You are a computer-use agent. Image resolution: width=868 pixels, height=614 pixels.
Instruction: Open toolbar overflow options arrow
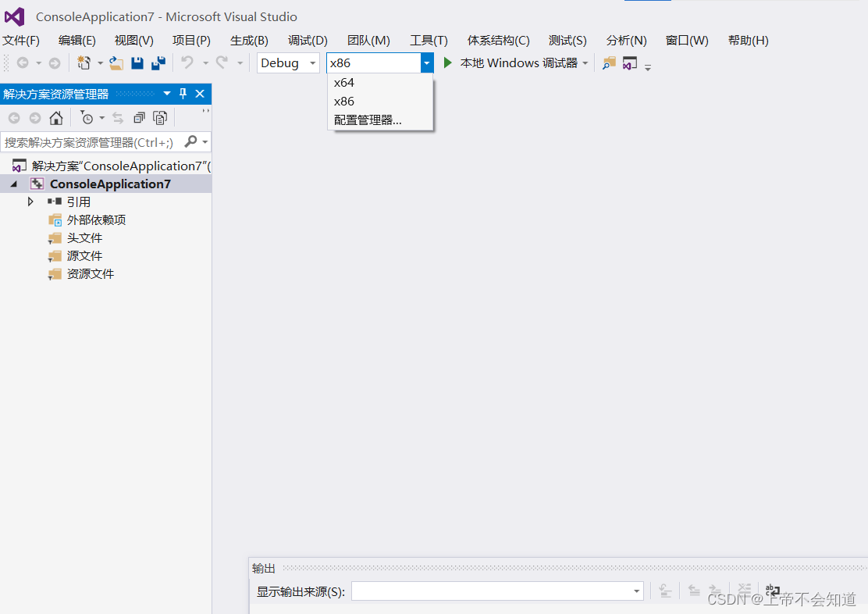648,67
